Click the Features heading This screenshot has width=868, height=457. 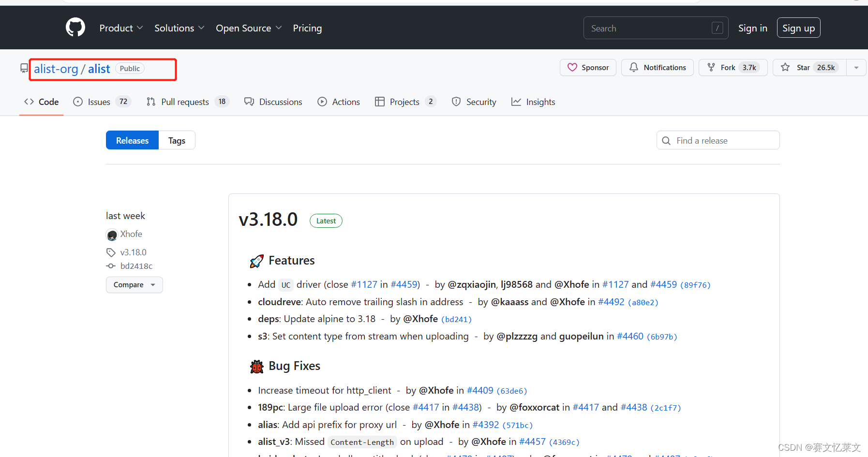pos(291,261)
